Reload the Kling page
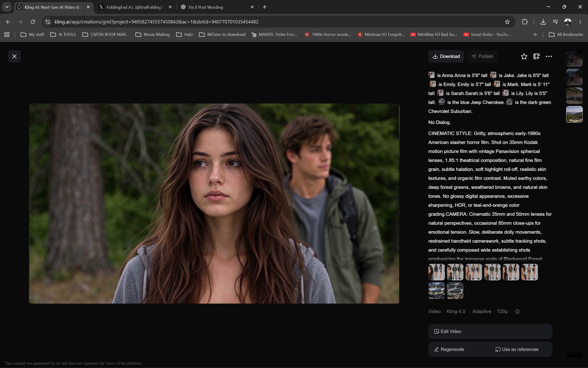Image resolution: width=588 pixels, height=368 pixels. (33, 22)
